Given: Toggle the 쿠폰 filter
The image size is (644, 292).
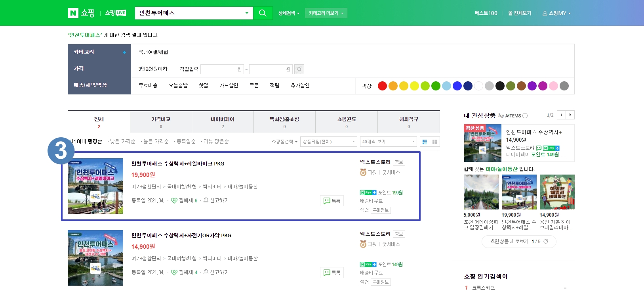Looking at the screenshot, I should [254, 86].
